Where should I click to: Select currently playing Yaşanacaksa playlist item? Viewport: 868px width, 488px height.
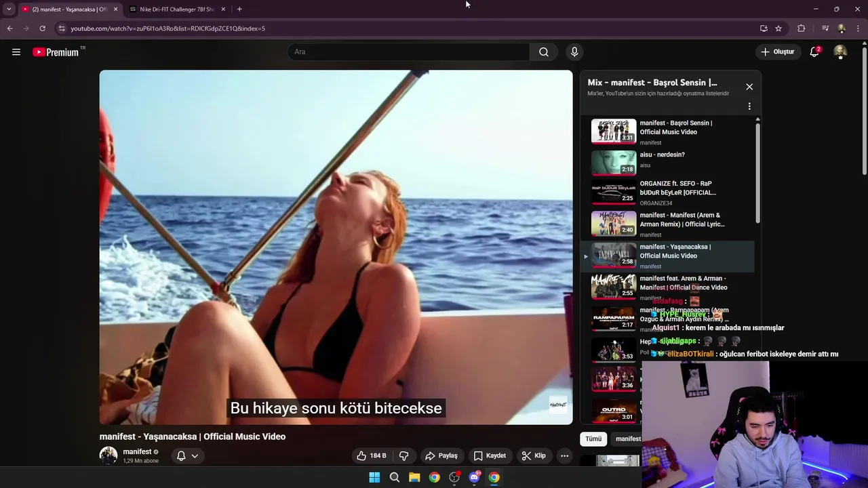[668, 256]
